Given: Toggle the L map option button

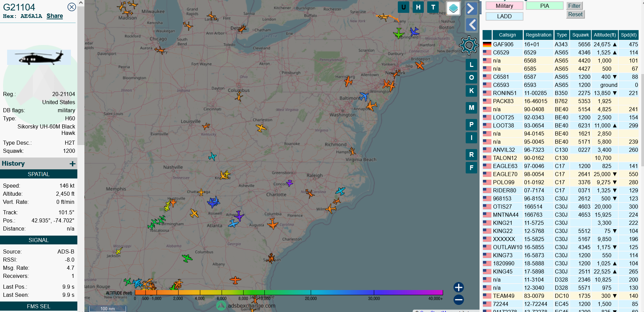Looking at the screenshot, I should click(x=471, y=65).
